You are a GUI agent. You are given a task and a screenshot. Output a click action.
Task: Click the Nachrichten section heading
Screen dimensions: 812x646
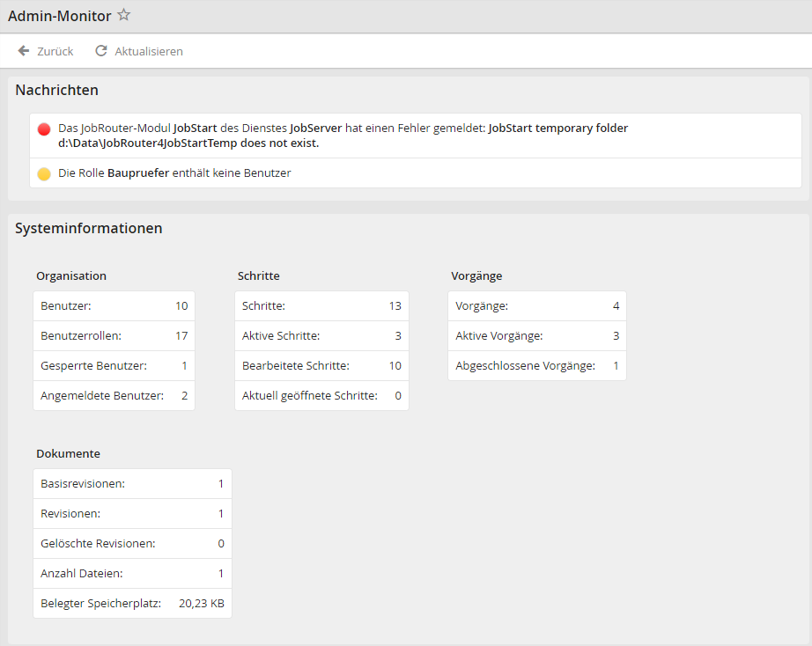(57, 90)
